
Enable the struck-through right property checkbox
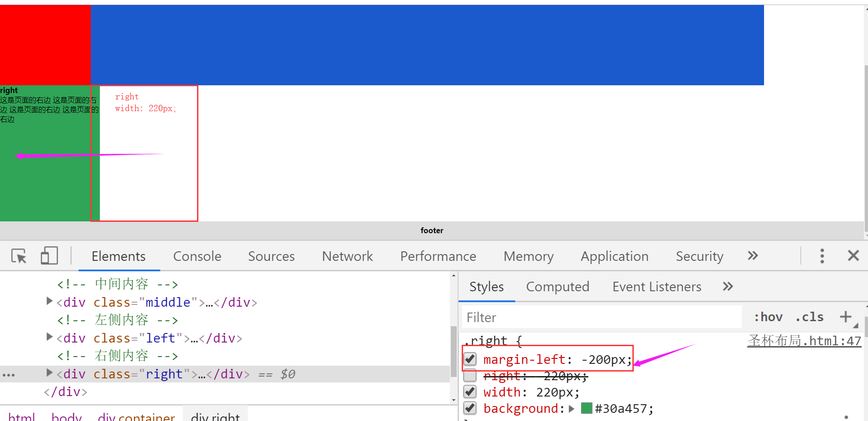470,376
